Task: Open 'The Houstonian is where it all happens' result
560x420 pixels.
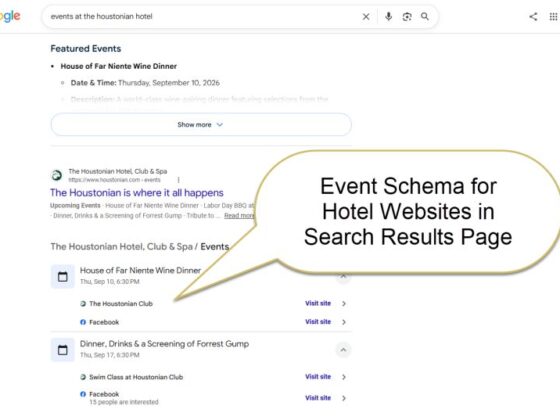Action: (x=137, y=193)
